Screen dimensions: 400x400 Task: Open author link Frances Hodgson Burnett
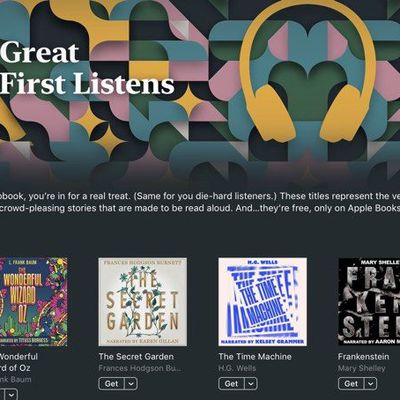point(140,368)
